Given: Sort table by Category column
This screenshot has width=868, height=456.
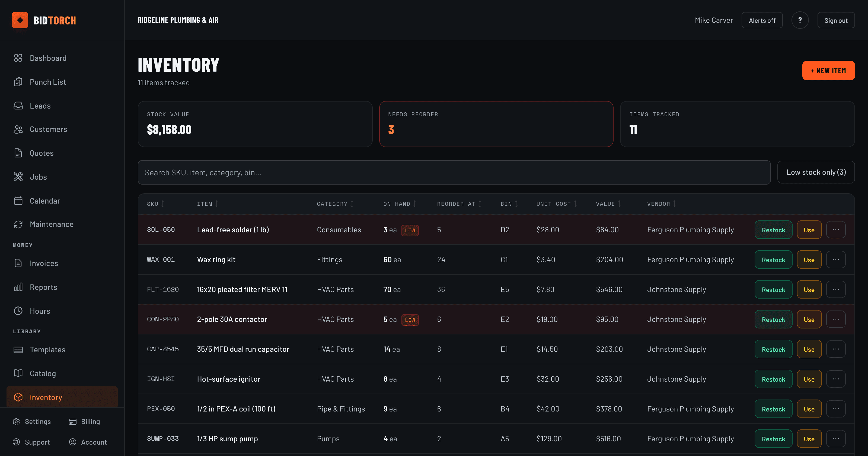Looking at the screenshot, I should pyautogui.click(x=335, y=204).
